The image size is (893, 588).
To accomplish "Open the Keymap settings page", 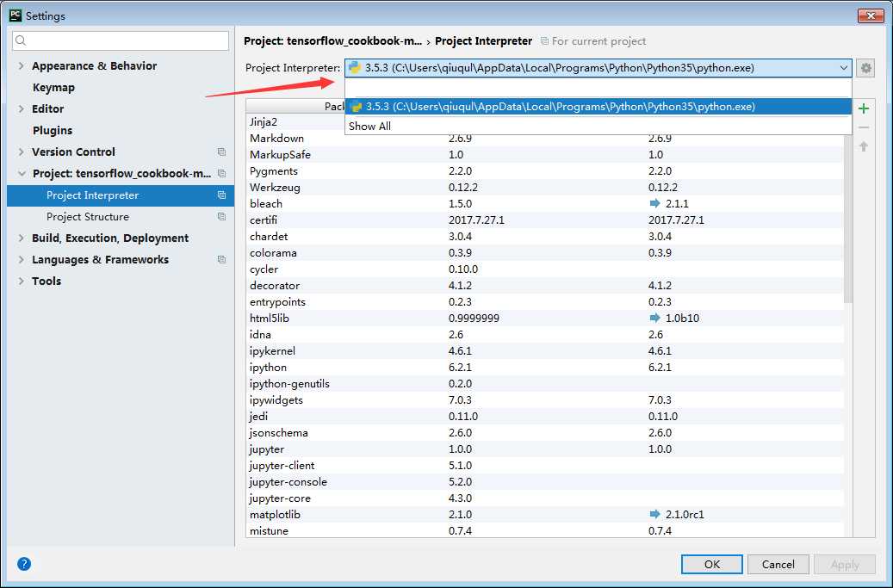I will (53, 88).
